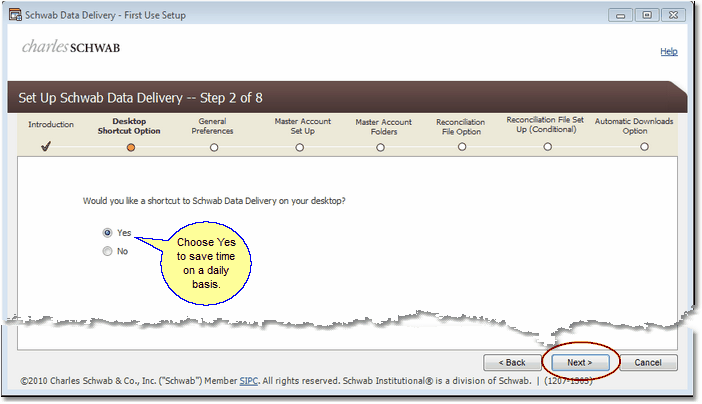This screenshot has width=702, height=404.
Task: Click the Introduction completed checkmark
Action: (x=46, y=146)
